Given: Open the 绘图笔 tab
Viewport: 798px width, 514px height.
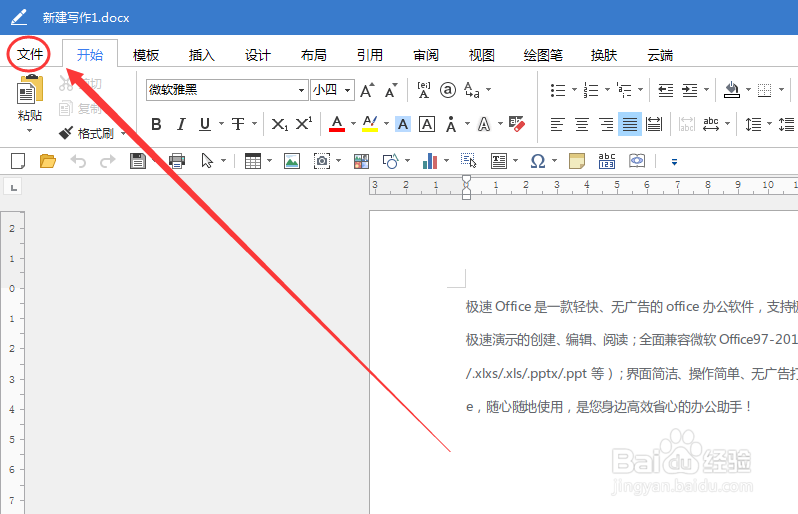Looking at the screenshot, I should [543, 55].
